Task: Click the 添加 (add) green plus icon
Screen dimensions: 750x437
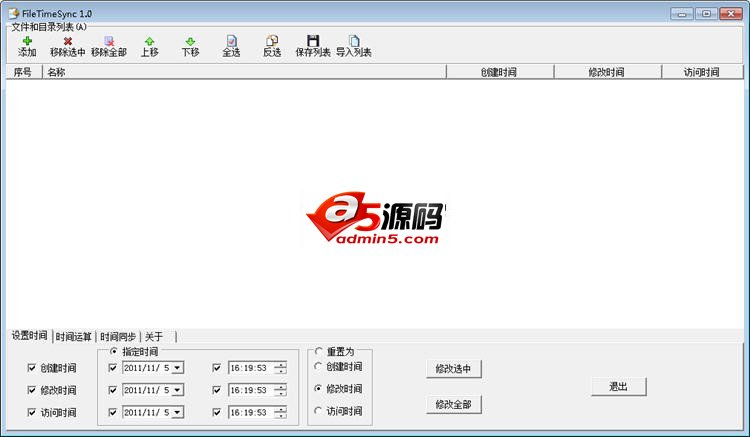Action: pyautogui.click(x=27, y=42)
